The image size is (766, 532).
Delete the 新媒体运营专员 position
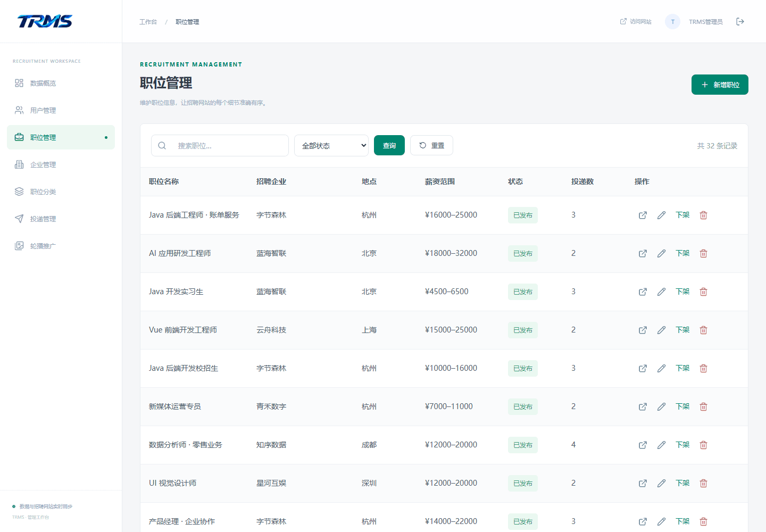pyautogui.click(x=703, y=407)
